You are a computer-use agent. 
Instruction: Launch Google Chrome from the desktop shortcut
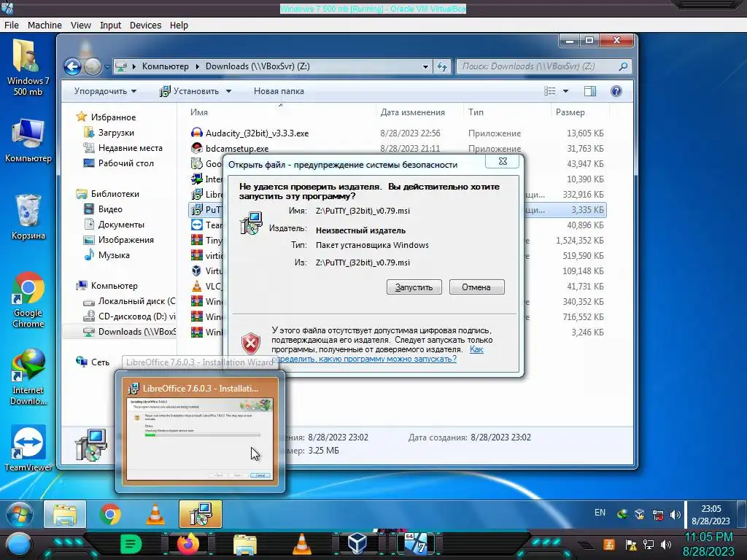28,300
